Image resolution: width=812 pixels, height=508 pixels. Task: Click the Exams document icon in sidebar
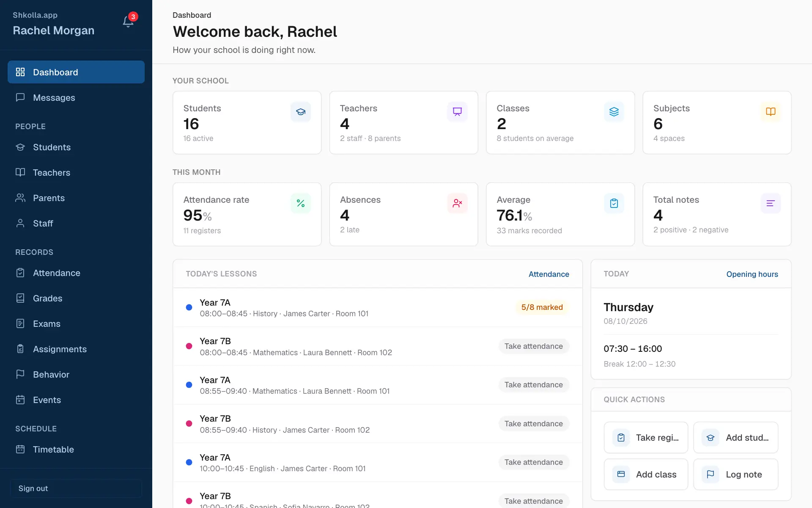click(x=20, y=323)
